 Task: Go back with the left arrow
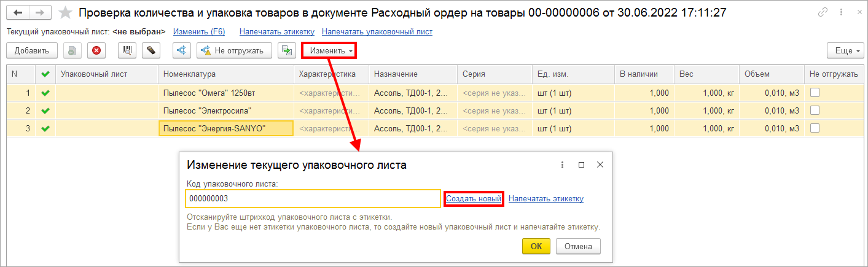19,12
